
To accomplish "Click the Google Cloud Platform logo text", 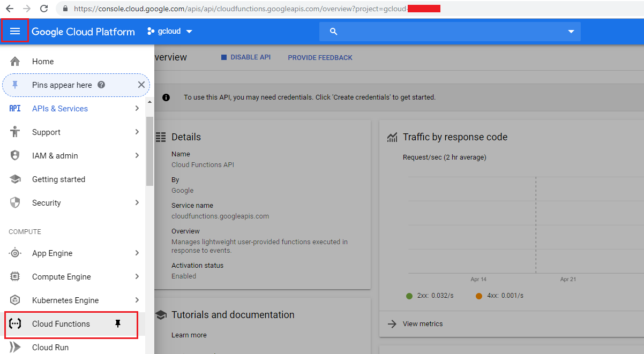I will pos(83,32).
